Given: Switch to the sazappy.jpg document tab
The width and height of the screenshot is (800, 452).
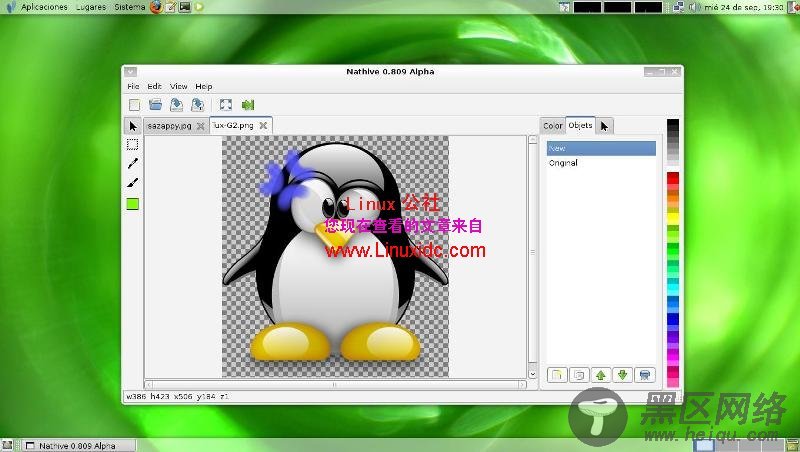Looking at the screenshot, I should tap(169, 126).
